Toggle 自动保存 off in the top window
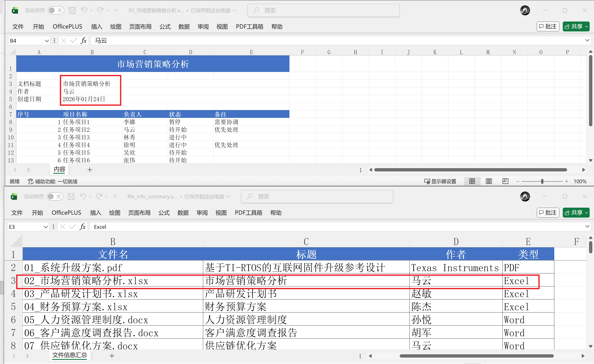This screenshot has height=364, width=594. pyautogui.click(x=56, y=10)
